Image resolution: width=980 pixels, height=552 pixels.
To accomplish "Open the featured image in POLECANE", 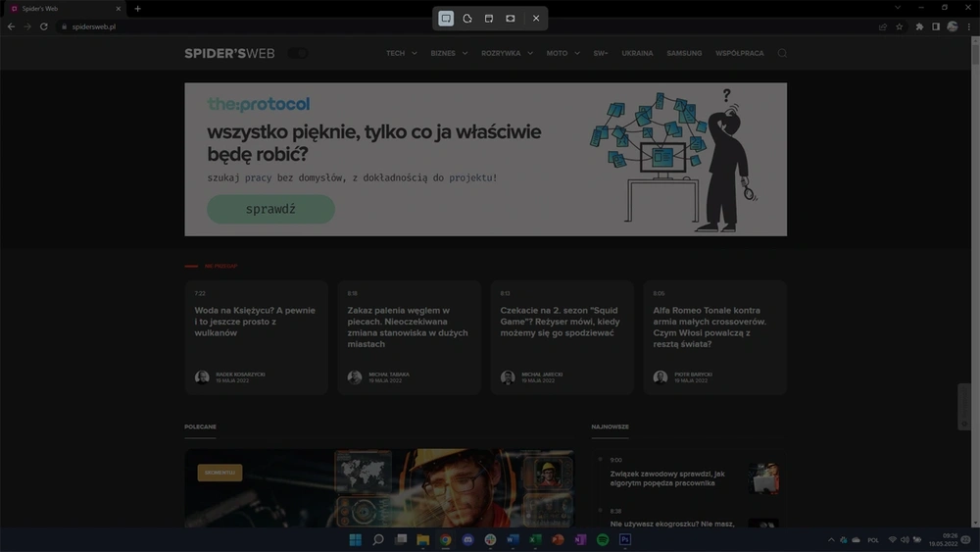I will [x=379, y=488].
